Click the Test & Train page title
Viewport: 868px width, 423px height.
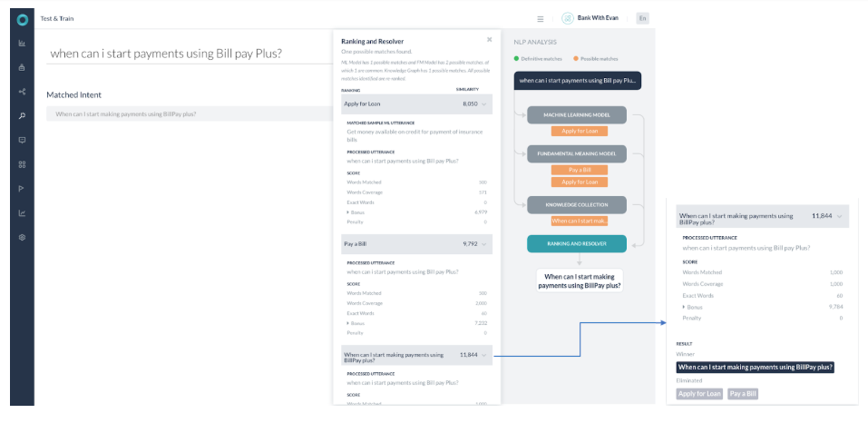[57, 18]
